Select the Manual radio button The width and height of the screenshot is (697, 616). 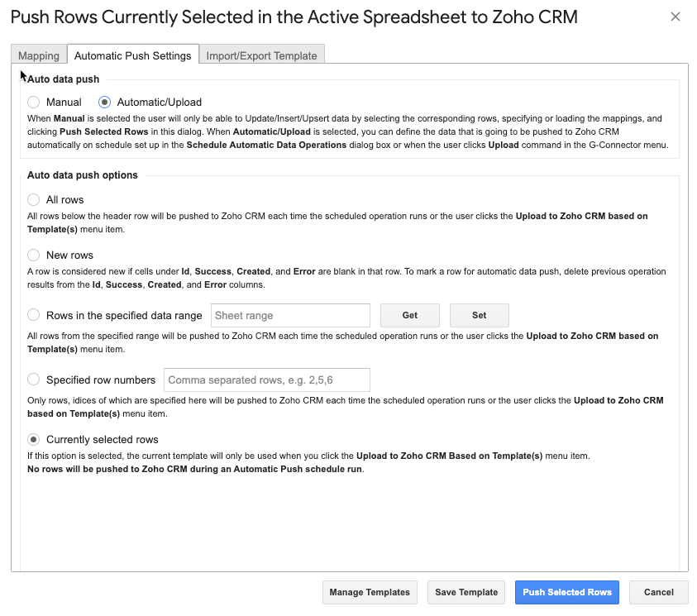[x=33, y=103]
